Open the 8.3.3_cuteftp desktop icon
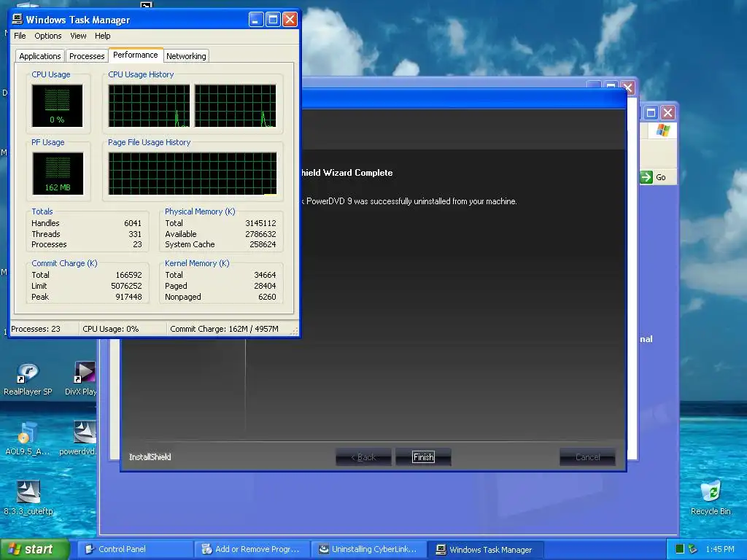Image resolution: width=747 pixels, height=560 pixels. 28,499
